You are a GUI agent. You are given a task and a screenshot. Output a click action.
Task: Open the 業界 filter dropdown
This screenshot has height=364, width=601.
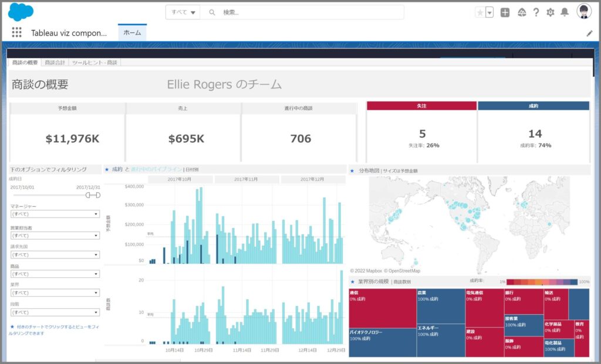(55, 292)
